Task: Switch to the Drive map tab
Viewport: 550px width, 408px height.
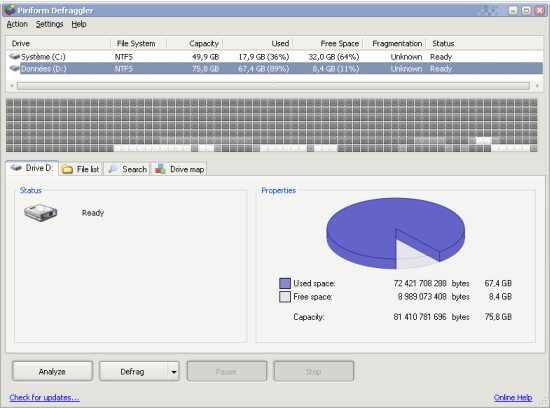Action: point(179,169)
